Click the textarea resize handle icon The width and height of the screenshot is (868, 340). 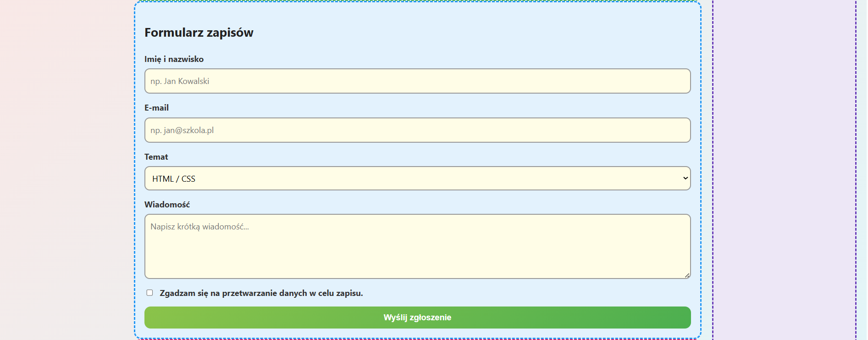click(x=687, y=275)
